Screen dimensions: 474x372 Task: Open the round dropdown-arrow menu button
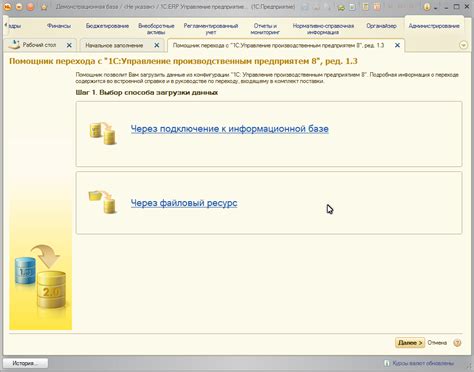click(x=19, y=7)
